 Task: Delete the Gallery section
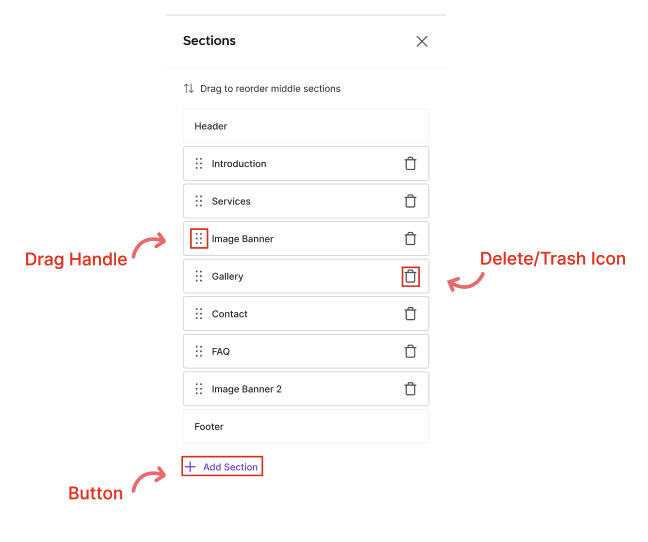coord(410,276)
